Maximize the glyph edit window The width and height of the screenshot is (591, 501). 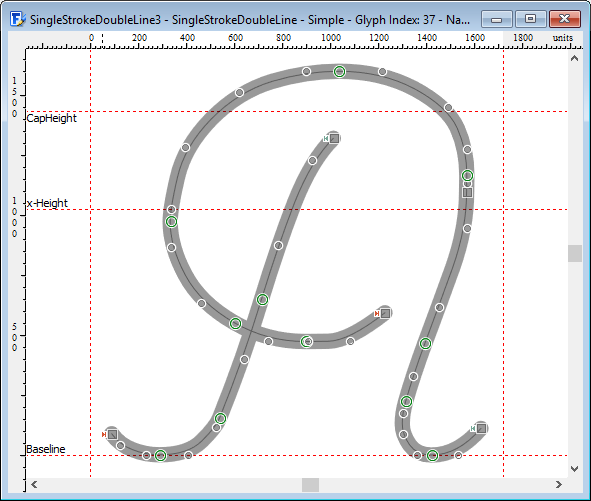tap(530, 19)
